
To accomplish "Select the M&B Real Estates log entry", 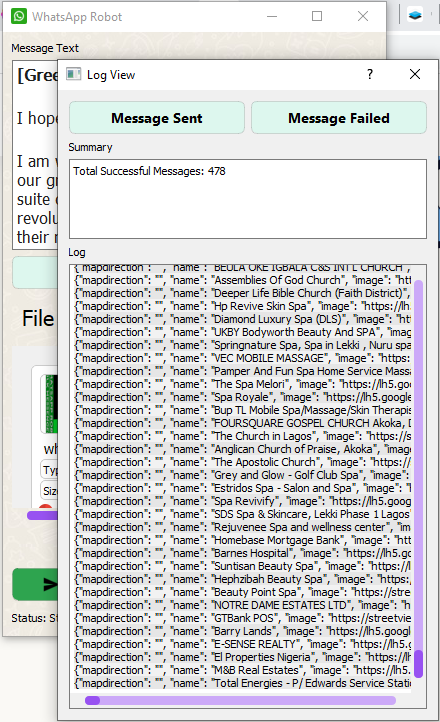I will click(243, 670).
